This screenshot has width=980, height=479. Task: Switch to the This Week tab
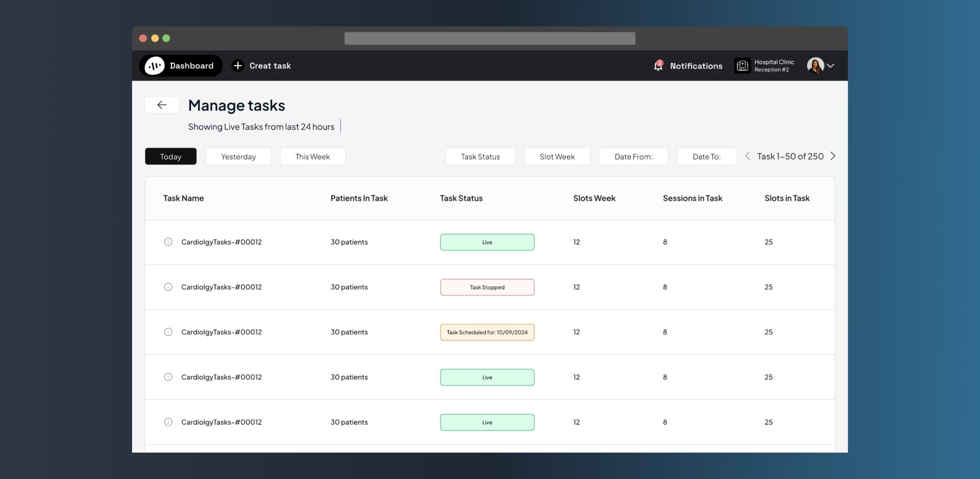312,156
